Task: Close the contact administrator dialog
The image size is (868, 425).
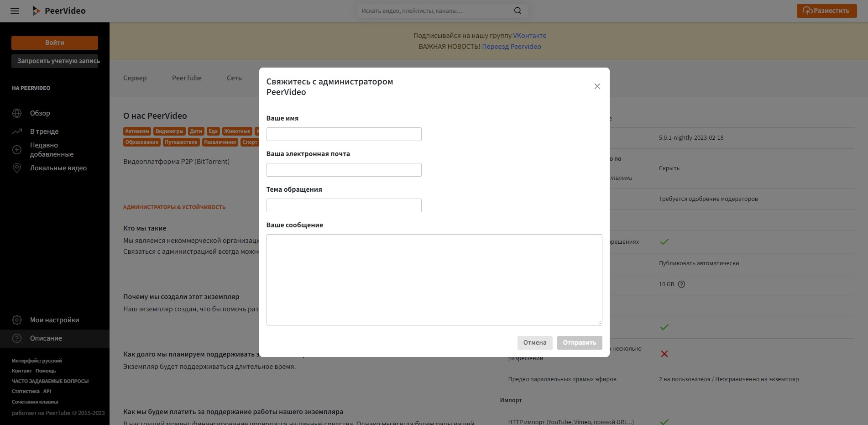Action: (597, 87)
